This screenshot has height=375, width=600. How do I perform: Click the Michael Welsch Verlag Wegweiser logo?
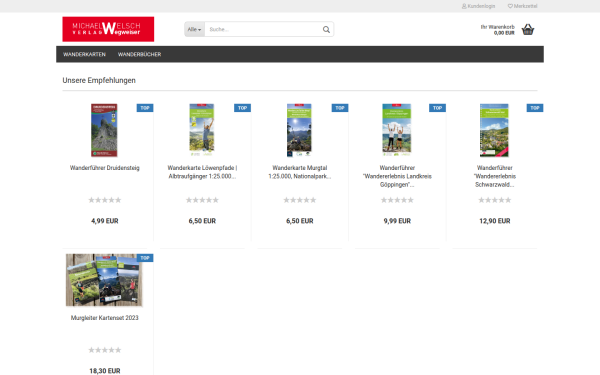[108, 29]
